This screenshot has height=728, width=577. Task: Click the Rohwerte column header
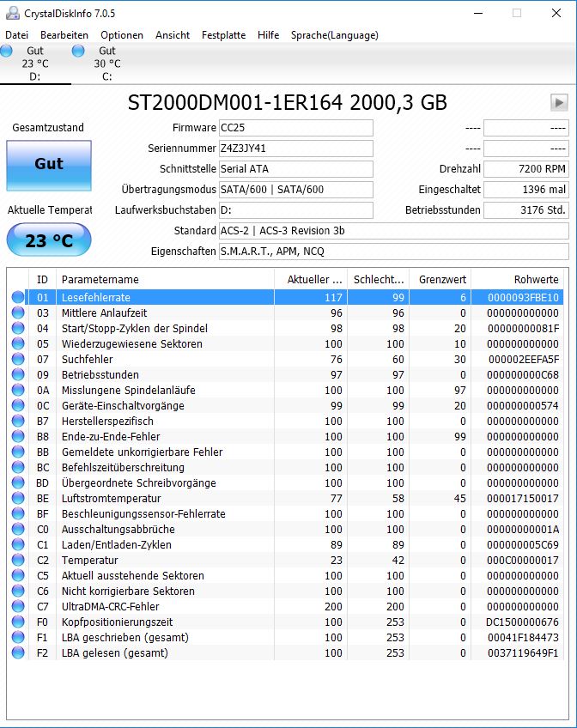517,280
